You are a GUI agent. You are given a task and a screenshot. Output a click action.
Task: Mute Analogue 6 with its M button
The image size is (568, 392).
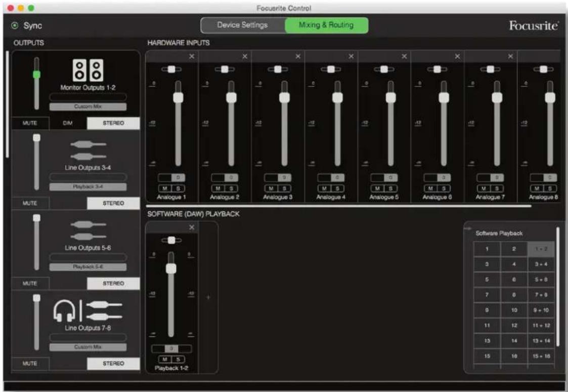[431, 188]
